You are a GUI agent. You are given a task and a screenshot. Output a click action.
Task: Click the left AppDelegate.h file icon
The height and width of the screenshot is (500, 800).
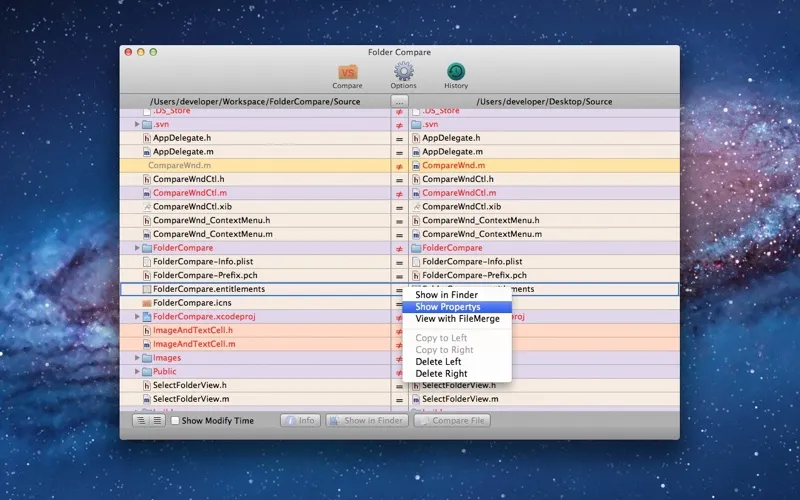coord(147,138)
